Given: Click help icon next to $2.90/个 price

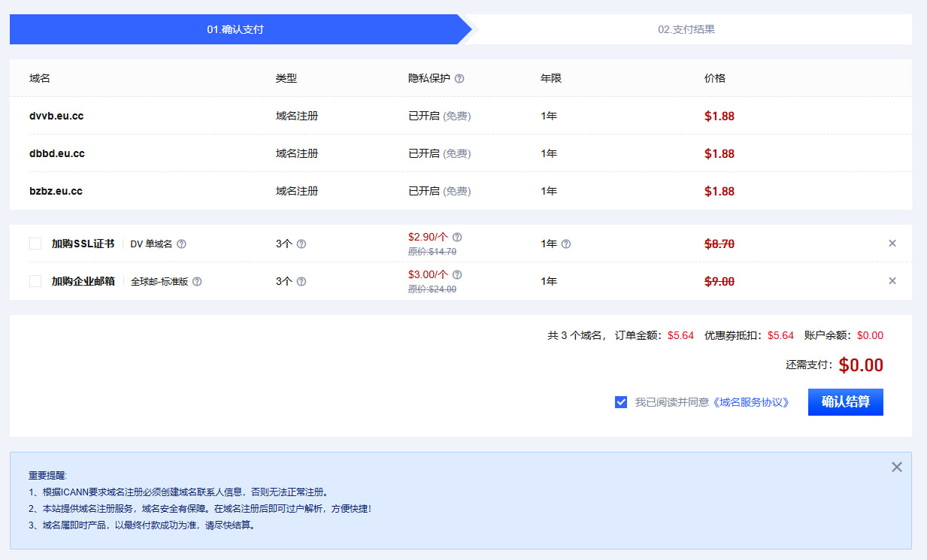Looking at the screenshot, I should coord(457,237).
